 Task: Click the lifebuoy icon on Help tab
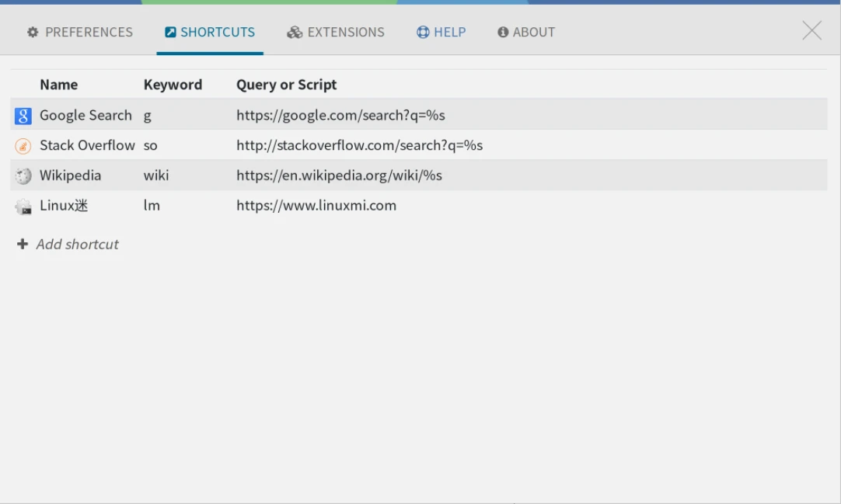(423, 33)
